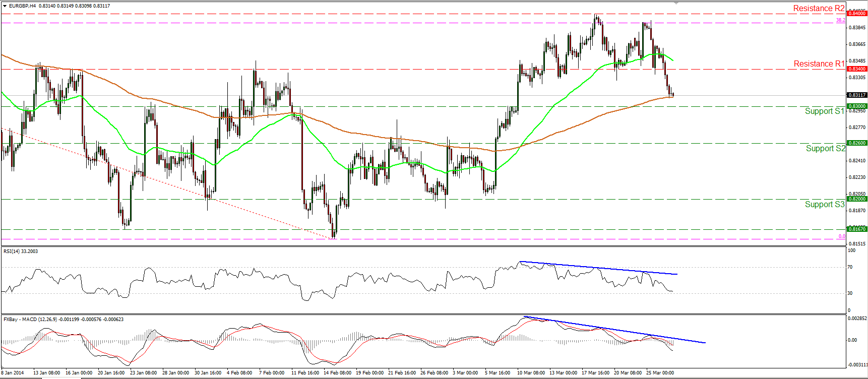Click the red 0.84000 price tag

[x=857, y=14]
